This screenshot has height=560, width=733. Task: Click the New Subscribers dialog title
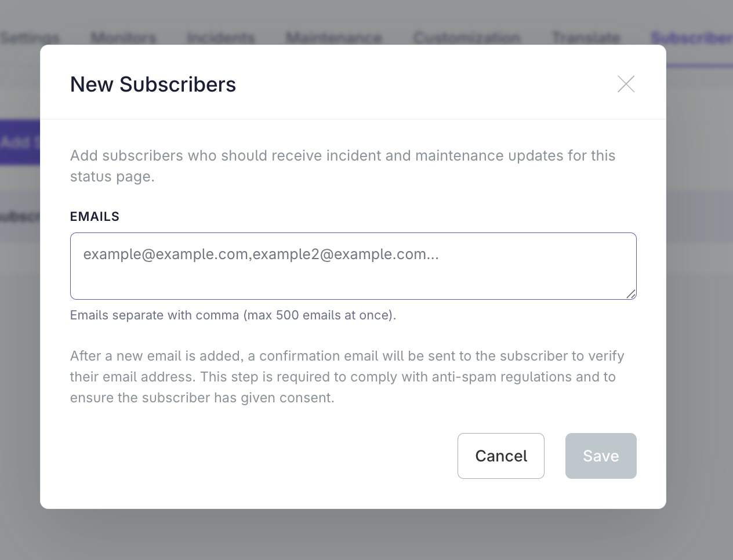point(153,85)
